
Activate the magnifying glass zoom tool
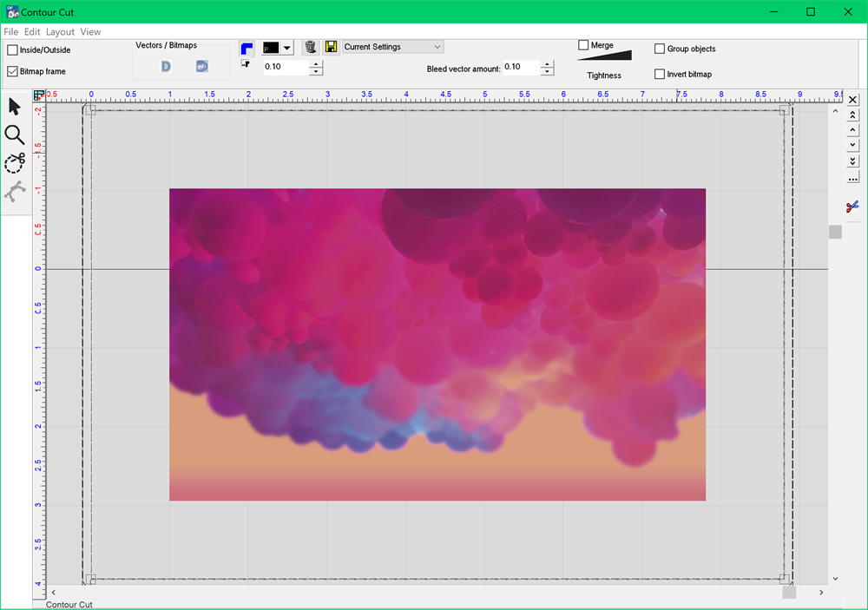(15, 134)
